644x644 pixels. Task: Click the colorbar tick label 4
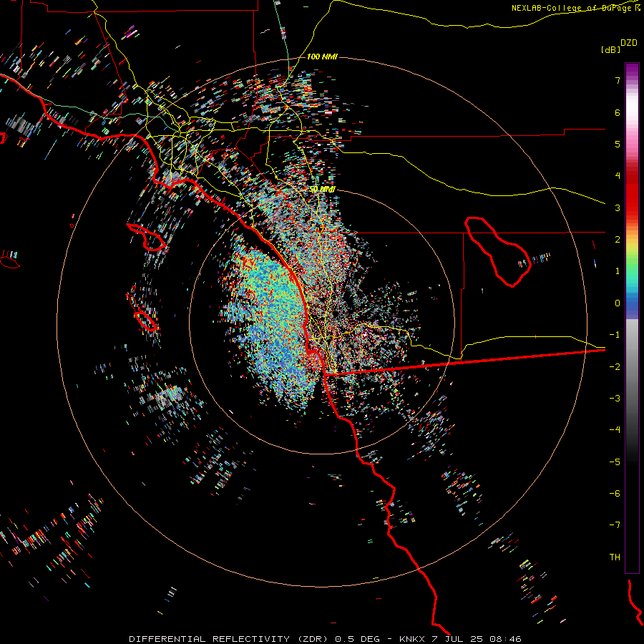tap(618, 176)
